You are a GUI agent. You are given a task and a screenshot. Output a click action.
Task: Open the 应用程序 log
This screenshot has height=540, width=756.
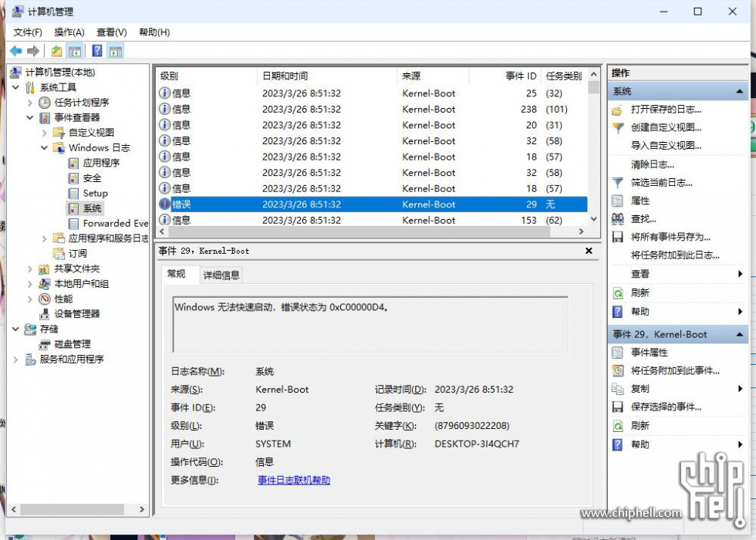101,163
